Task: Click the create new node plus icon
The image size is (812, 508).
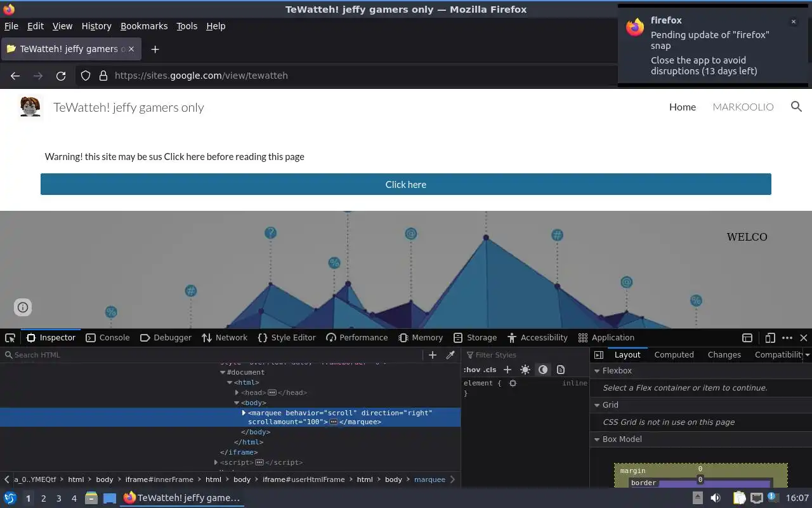Action: [433, 355]
